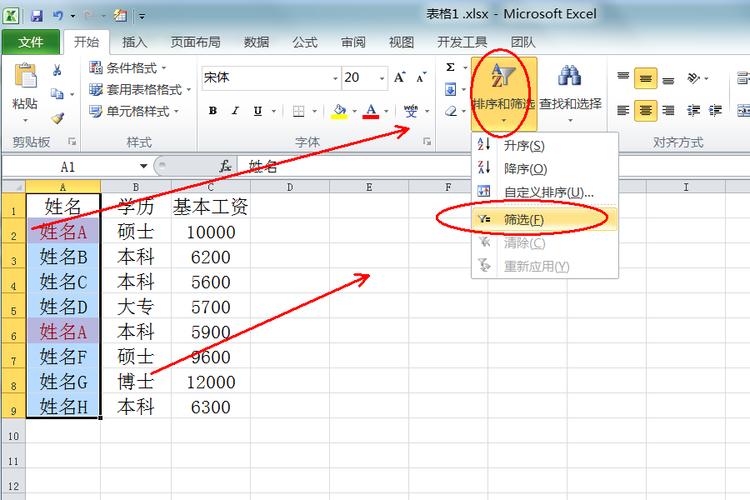
Task: Toggle align text left
Action: [623, 111]
